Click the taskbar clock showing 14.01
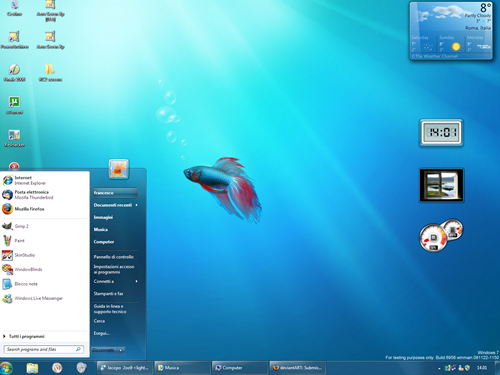Viewport: 500px width, 375px height. point(482,368)
